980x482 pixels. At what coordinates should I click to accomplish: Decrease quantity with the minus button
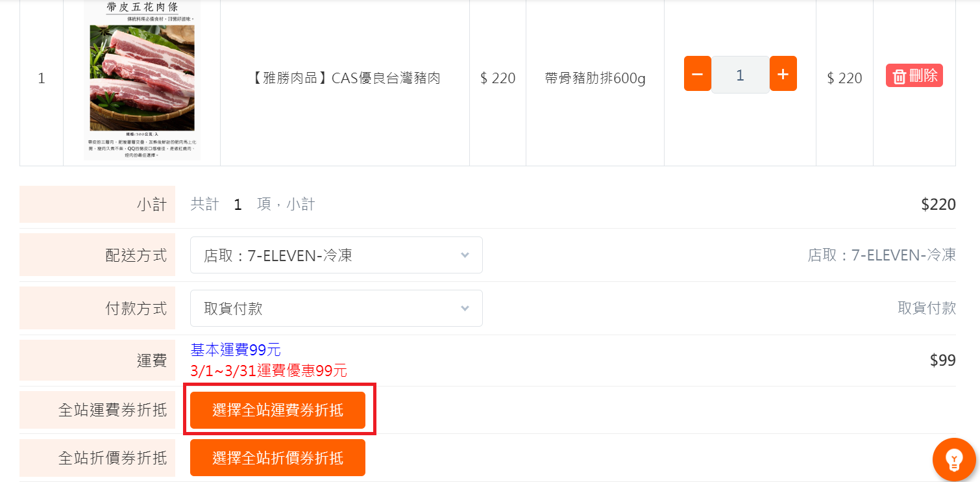(x=697, y=73)
